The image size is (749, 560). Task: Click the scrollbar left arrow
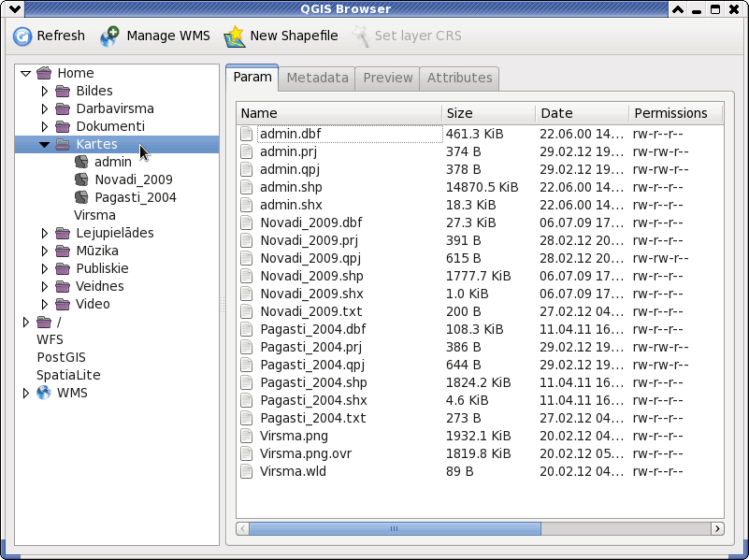[243, 528]
